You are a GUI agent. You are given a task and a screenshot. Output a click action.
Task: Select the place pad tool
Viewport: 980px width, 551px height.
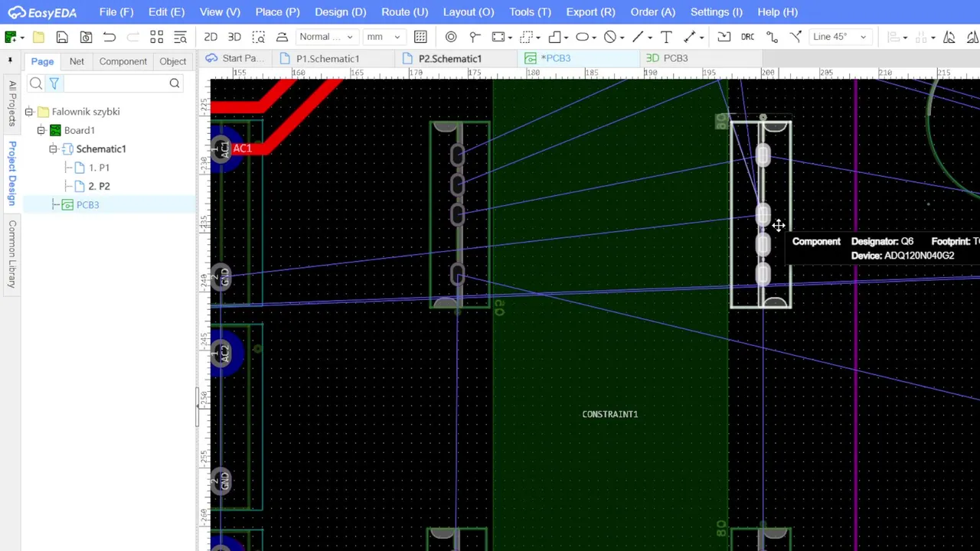point(475,37)
